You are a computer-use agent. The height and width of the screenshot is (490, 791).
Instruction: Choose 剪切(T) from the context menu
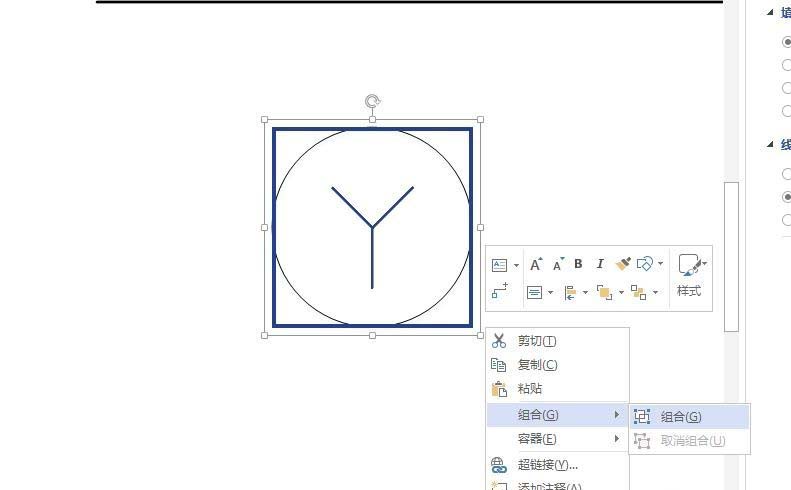click(558, 341)
